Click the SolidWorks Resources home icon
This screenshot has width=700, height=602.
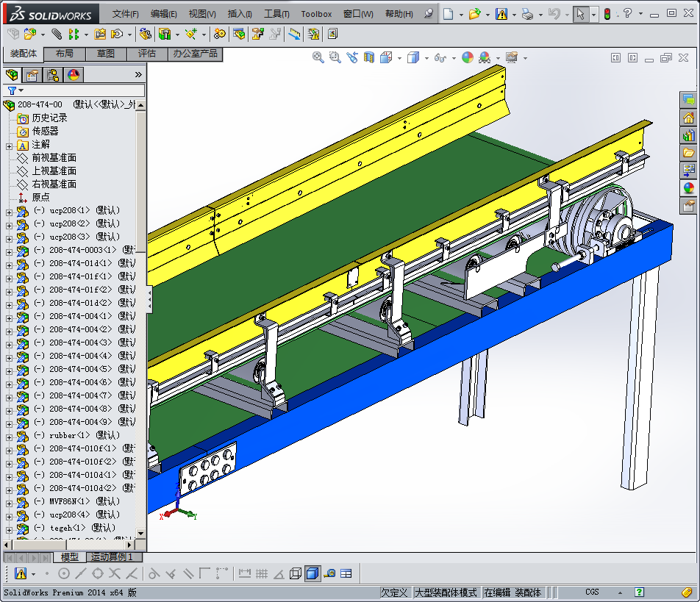tap(689, 118)
